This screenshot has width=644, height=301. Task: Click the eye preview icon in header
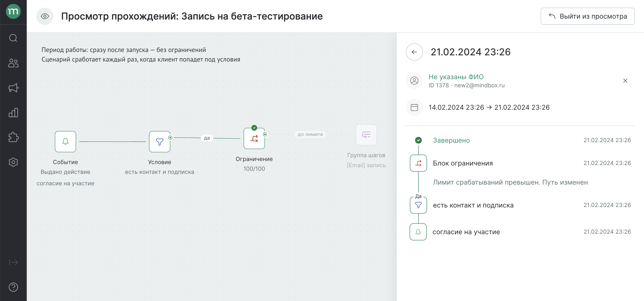[45, 16]
